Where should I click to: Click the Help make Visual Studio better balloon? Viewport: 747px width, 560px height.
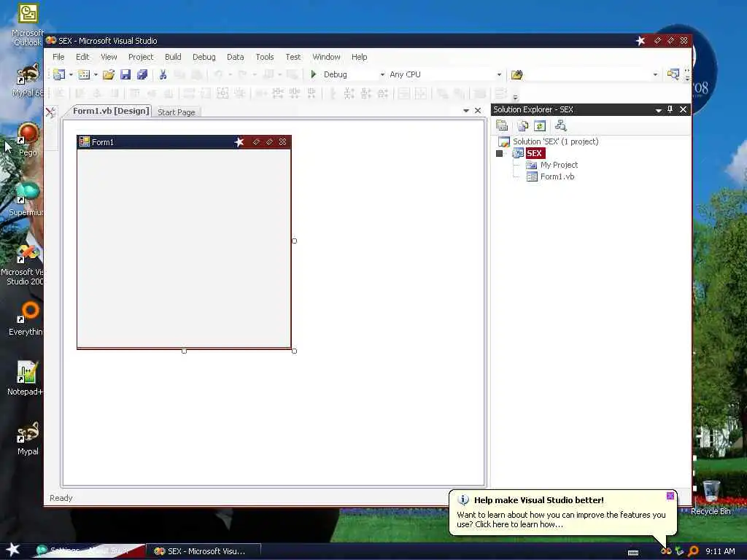tap(562, 513)
